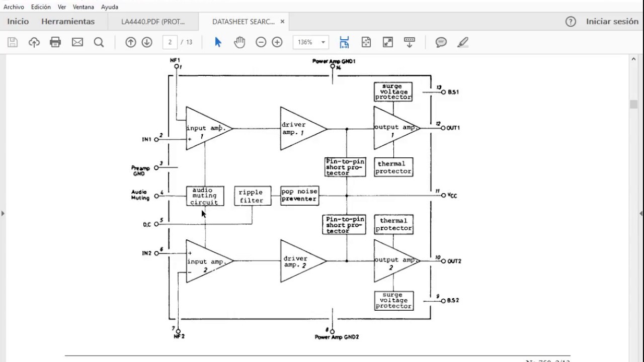Switch to the LA4440.PDF tab

click(x=153, y=22)
